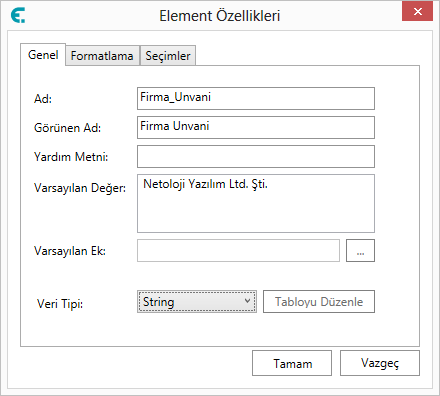Screen dimensions: 440x396
Task: Click inside the Varsayılan Değer text area
Action: pos(256,203)
